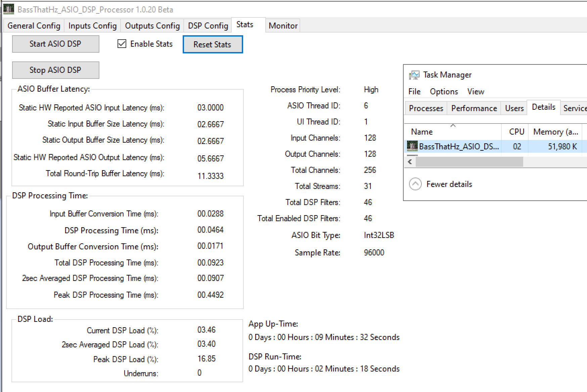Open Task Manager File menu

tap(414, 91)
